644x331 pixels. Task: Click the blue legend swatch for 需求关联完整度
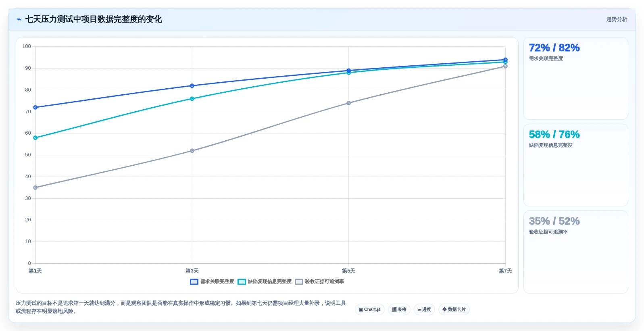click(194, 282)
